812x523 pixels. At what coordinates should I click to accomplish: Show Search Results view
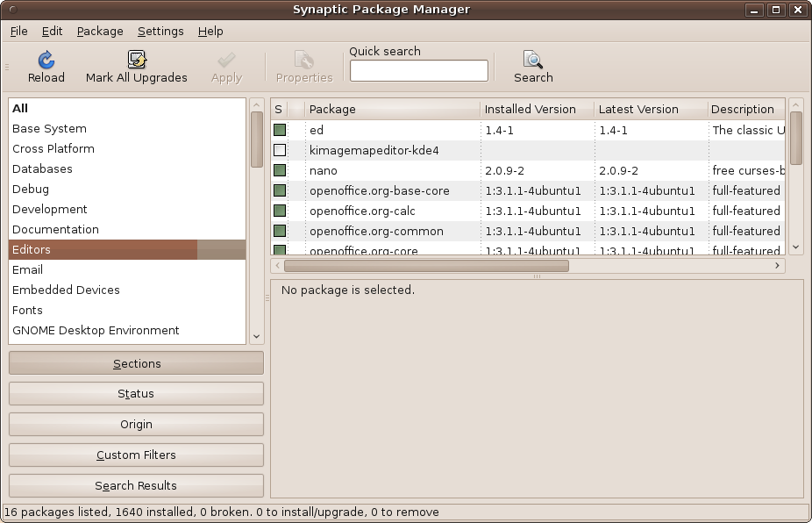coord(136,485)
